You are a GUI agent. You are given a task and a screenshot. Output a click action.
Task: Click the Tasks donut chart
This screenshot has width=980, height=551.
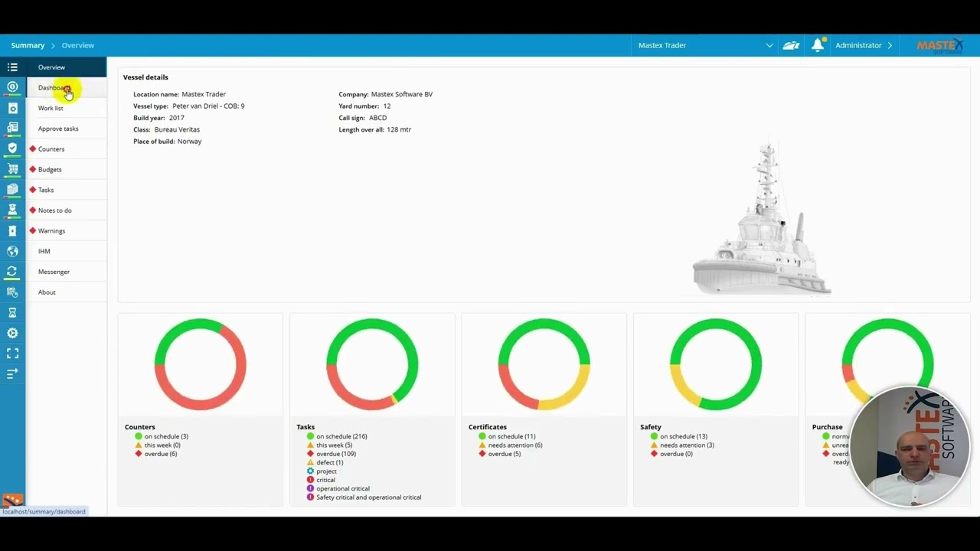372,364
